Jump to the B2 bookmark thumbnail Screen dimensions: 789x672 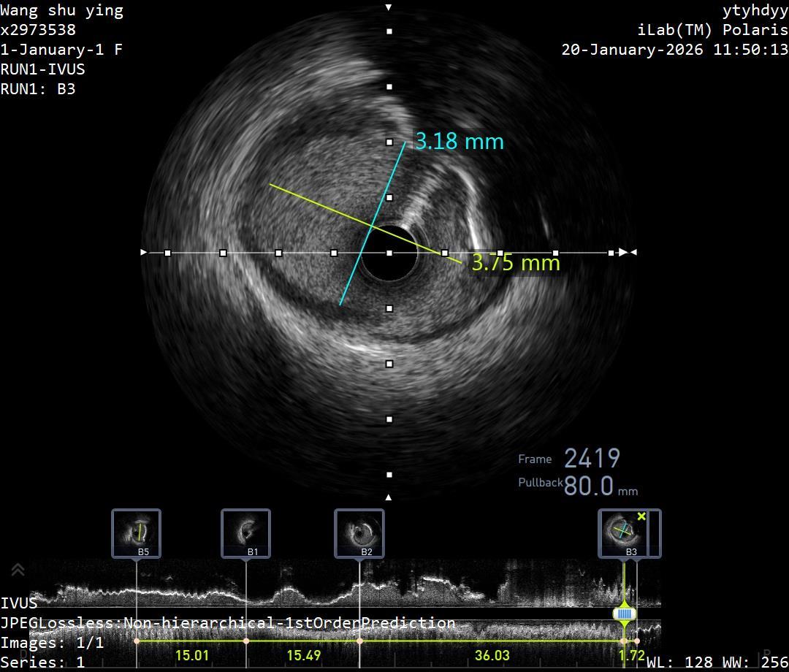click(x=359, y=533)
